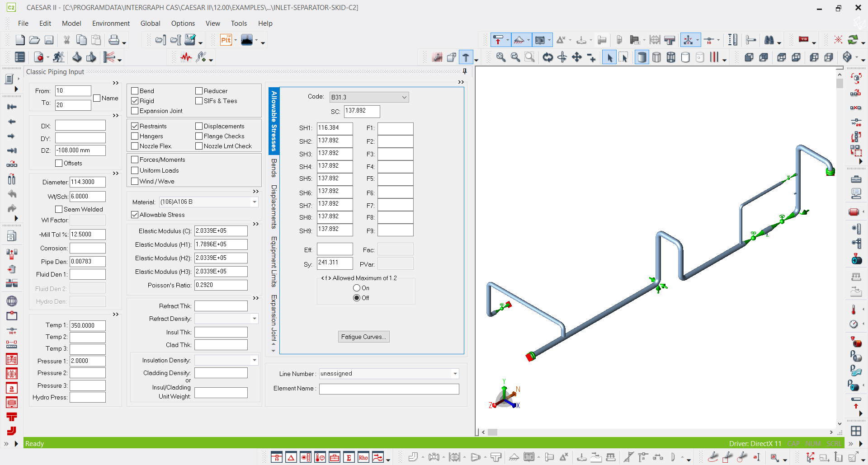868x465 pixels.
Task: Uncheck the Rigid checkbox
Action: [x=135, y=101]
